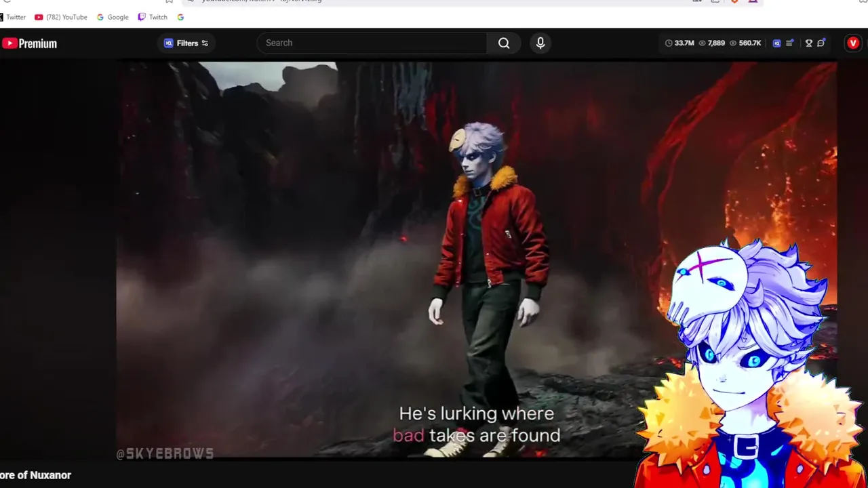The width and height of the screenshot is (868, 488).
Task: Open the trophy achievements icon
Action: click(808, 43)
